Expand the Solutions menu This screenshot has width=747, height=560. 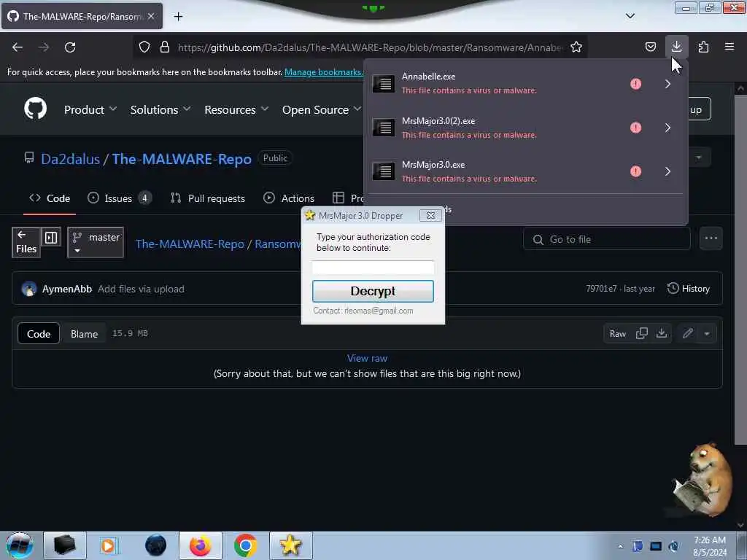[x=160, y=109]
